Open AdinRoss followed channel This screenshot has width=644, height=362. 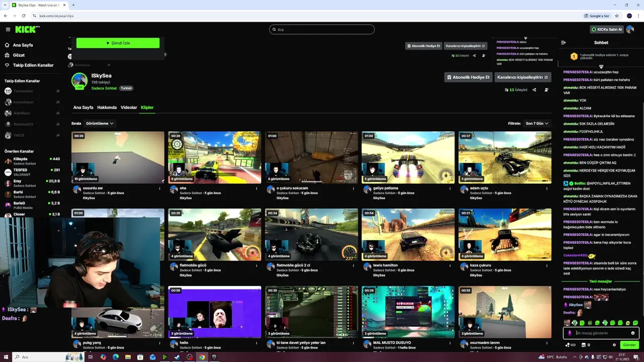click(32, 113)
